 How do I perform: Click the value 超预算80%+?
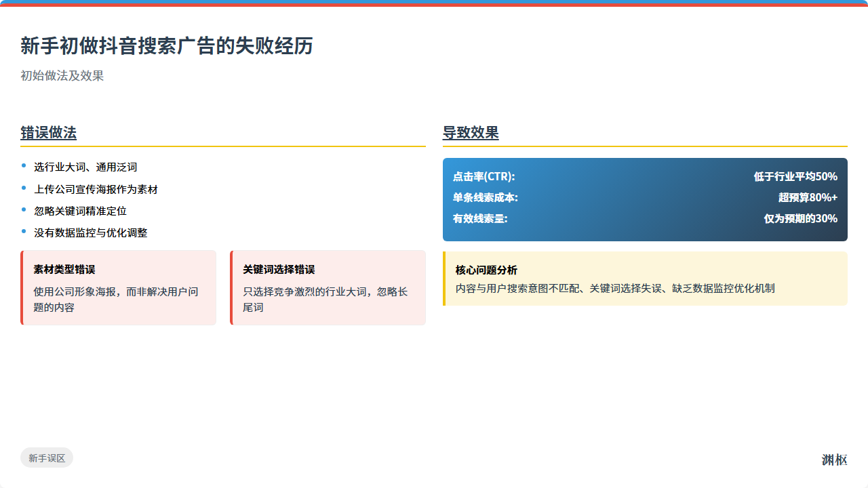[x=808, y=198]
